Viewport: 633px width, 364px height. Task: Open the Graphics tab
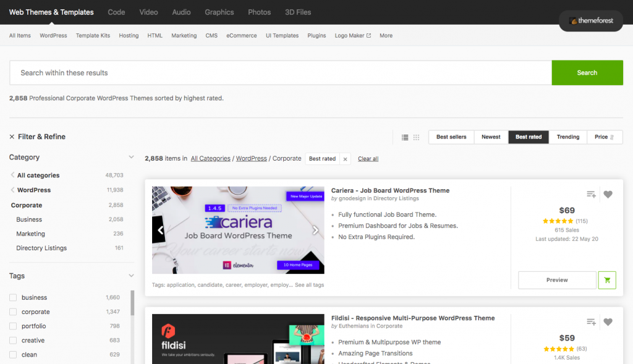coord(219,12)
